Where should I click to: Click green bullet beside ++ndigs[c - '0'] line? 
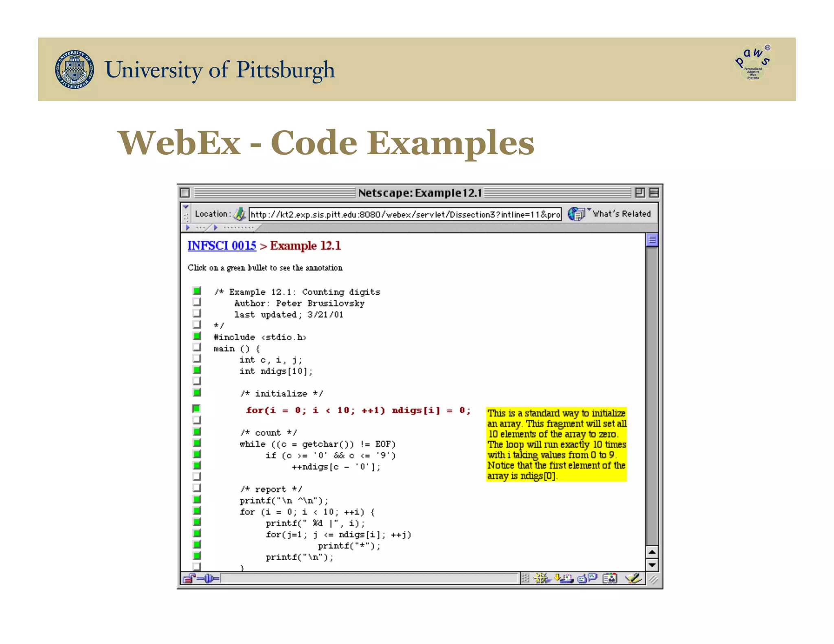coord(197,465)
